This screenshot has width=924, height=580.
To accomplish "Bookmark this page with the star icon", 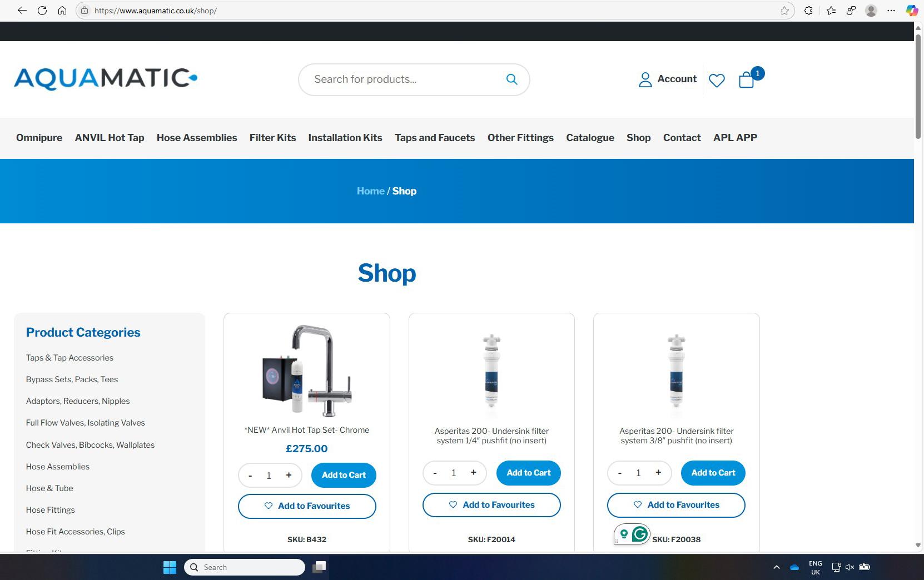I will coord(784,11).
